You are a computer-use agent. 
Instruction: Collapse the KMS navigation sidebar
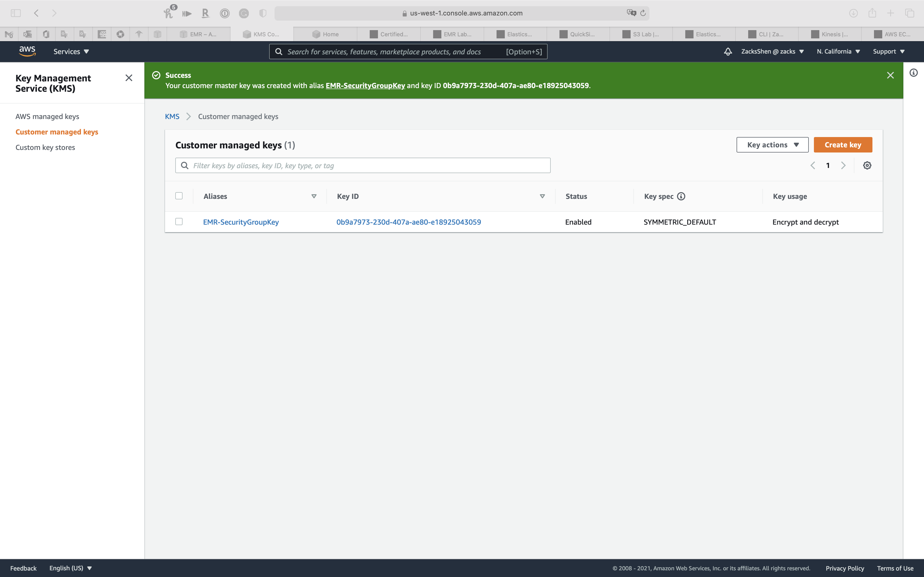(x=129, y=78)
